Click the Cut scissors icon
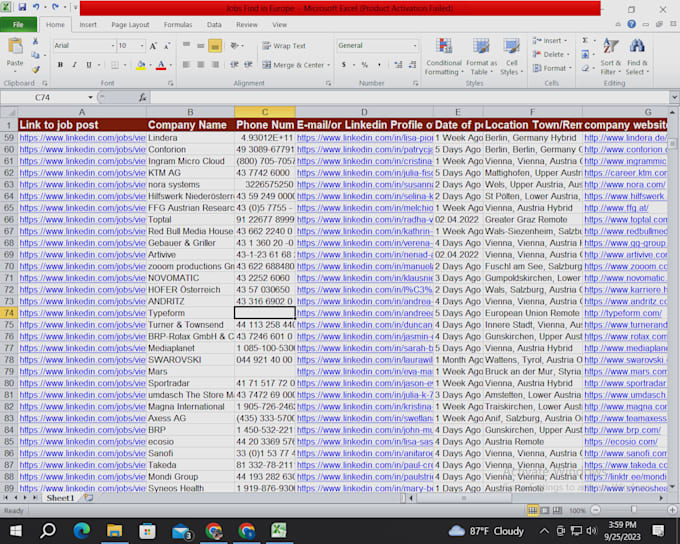 (36, 42)
